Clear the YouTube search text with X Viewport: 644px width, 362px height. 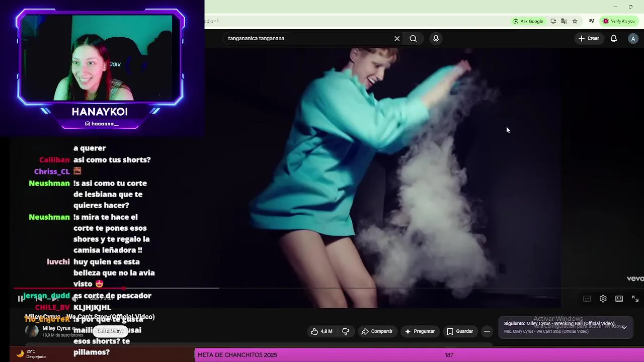(x=397, y=38)
